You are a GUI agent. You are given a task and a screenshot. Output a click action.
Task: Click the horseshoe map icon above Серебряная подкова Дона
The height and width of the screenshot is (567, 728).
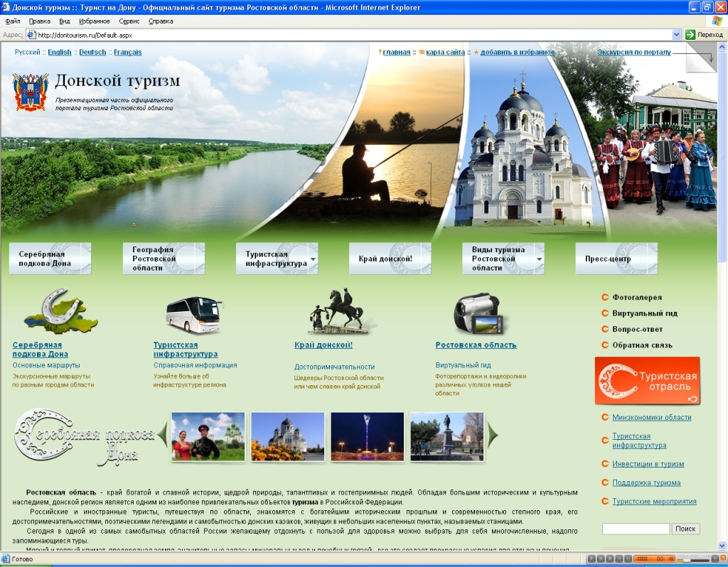pyautogui.click(x=60, y=310)
